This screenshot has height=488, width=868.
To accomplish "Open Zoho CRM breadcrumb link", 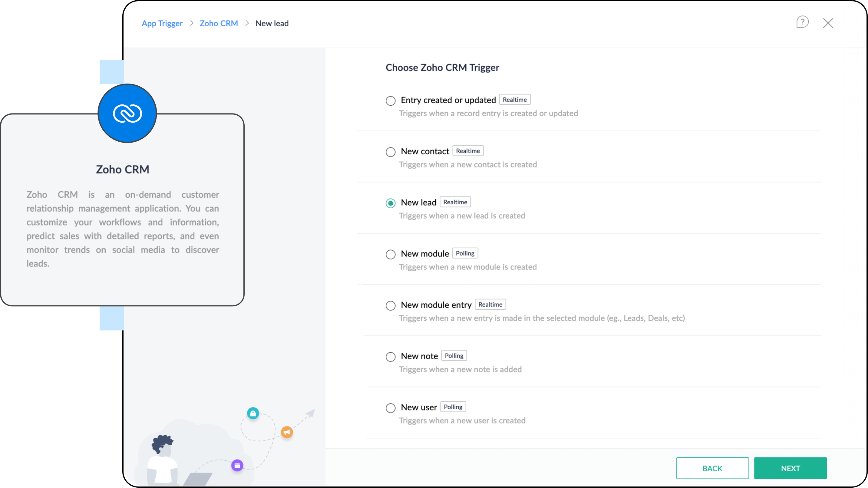I will [219, 23].
